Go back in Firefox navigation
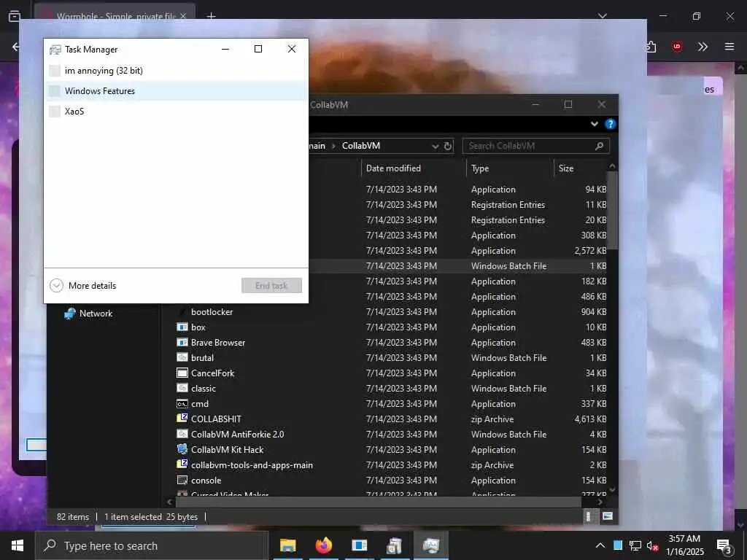This screenshot has height=560, width=747. [16, 47]
